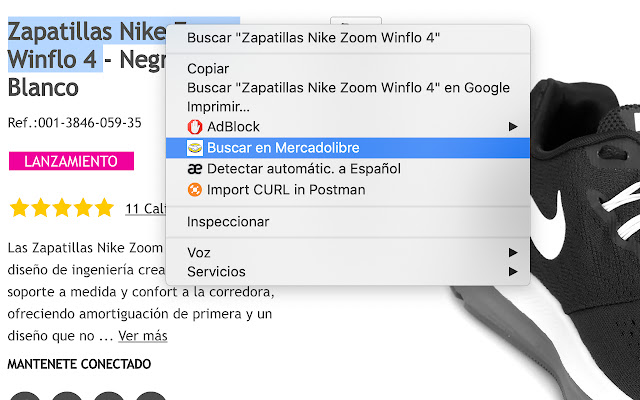Viewport: 640px width, 400px height.
Task: Expand the AdBlock submenu arrow
Action: 513,127
